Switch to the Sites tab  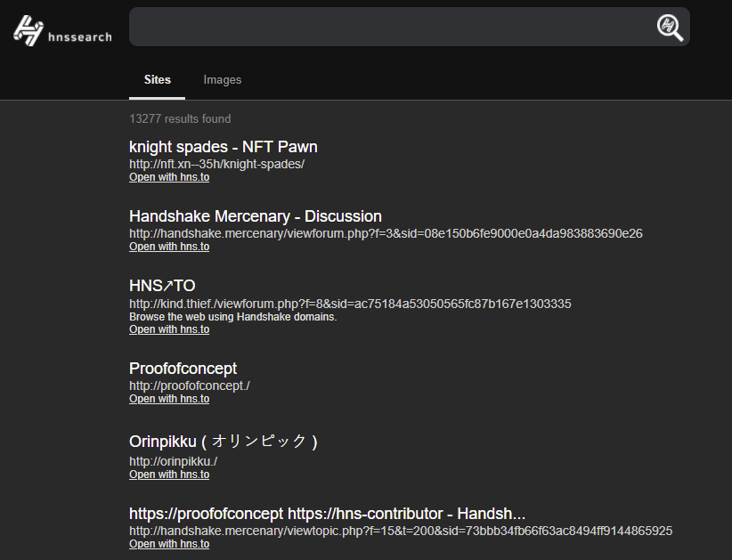(158, 80)
